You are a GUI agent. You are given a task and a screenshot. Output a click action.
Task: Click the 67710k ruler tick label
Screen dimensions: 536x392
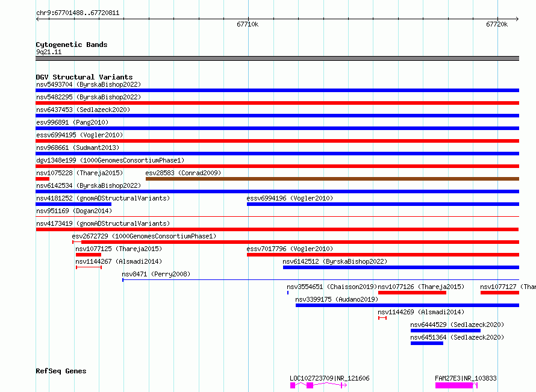point(248,24)
